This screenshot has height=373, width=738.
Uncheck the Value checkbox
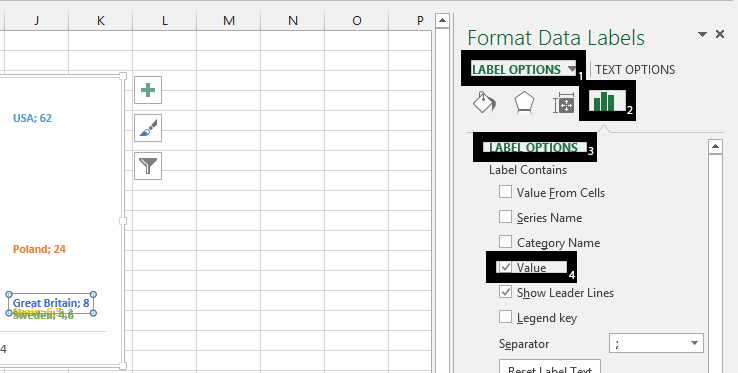[x=505, y=267]
